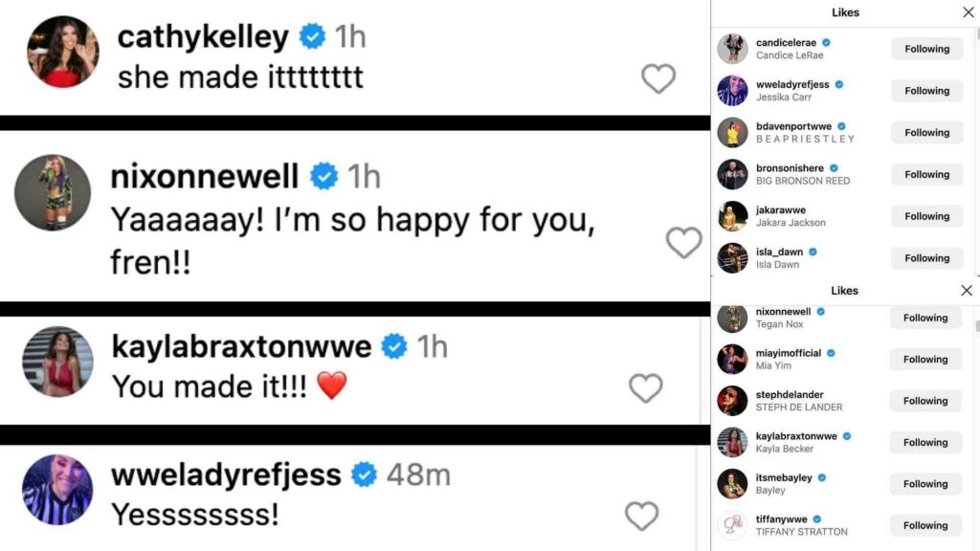Toggle Following for tiffanywwe
The width and height of the screenshot is (980, 551).
(x=925, y=525)
